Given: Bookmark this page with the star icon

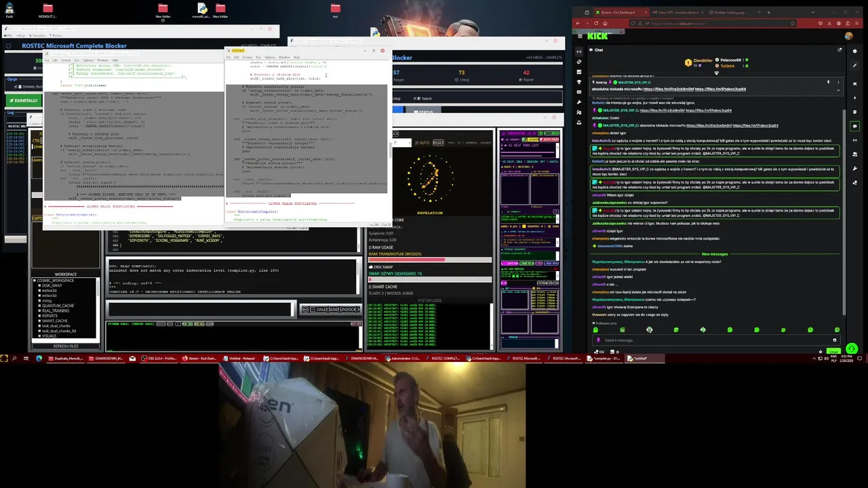Looking at the screenshot, I should coord(793,23).
